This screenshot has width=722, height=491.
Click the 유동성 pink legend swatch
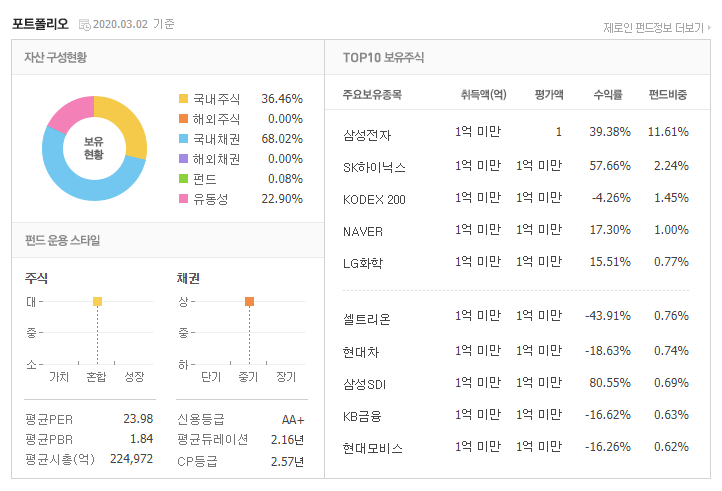(183, 199)
